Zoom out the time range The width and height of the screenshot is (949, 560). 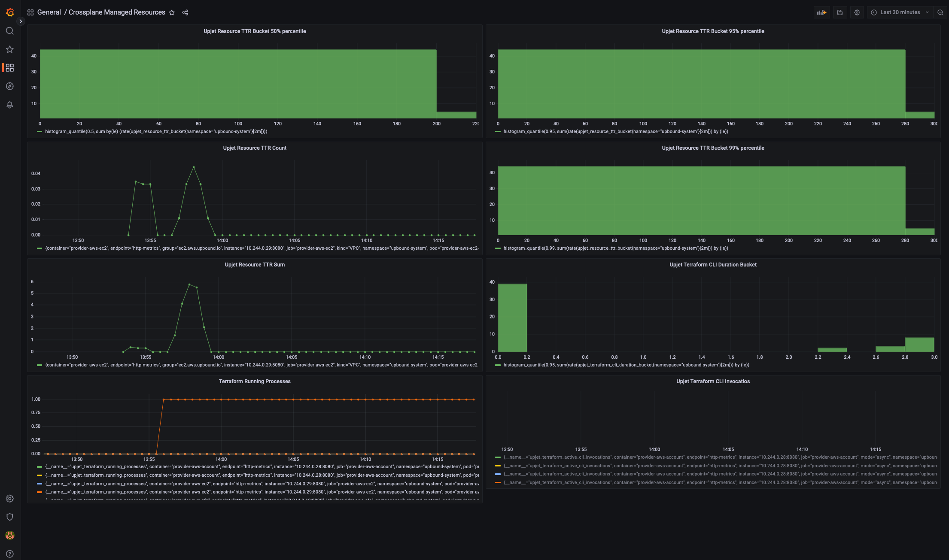940,12
